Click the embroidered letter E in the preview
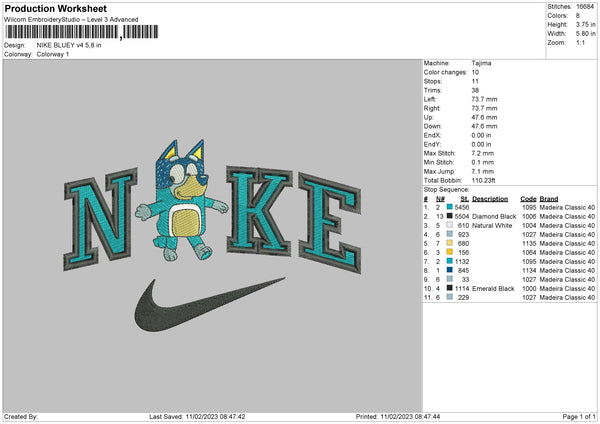This screenshot has width=600, height=424. (x=330, y=223)
